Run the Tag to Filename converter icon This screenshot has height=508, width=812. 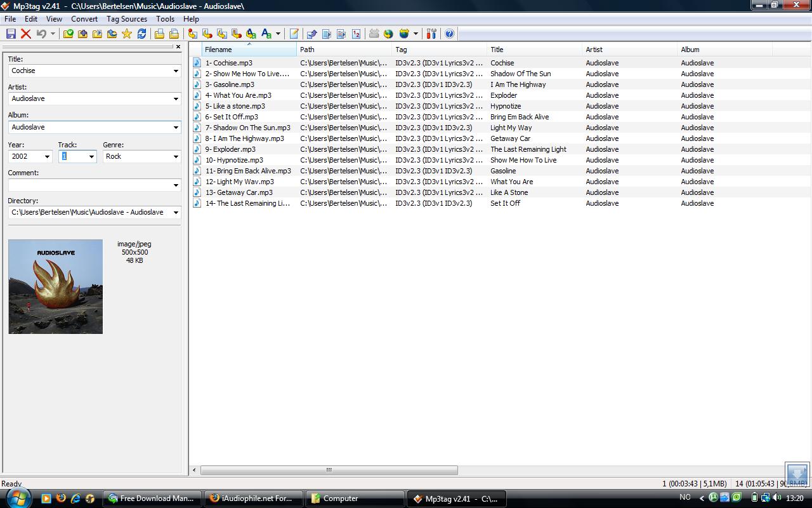click(x=192, y=34)
